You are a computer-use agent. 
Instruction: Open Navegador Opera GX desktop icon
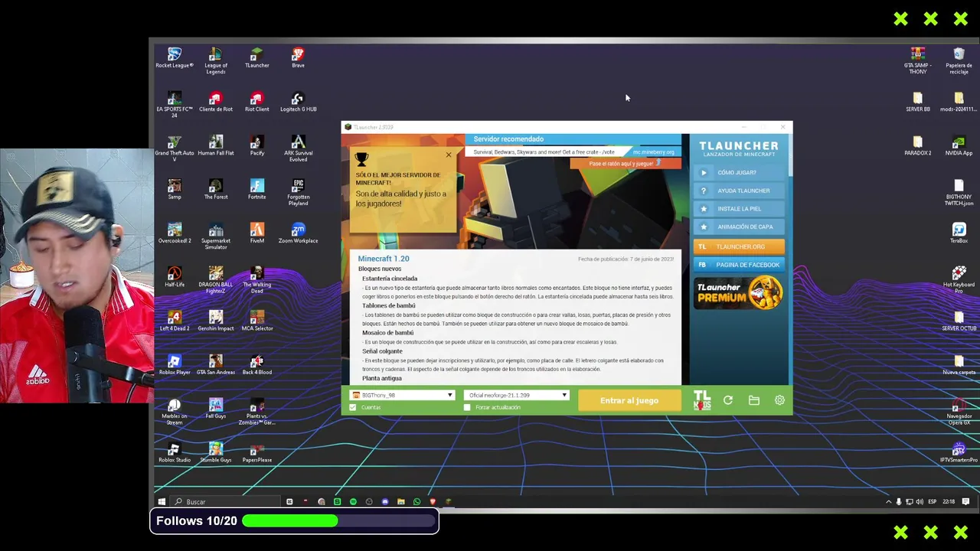coord(959,411)
